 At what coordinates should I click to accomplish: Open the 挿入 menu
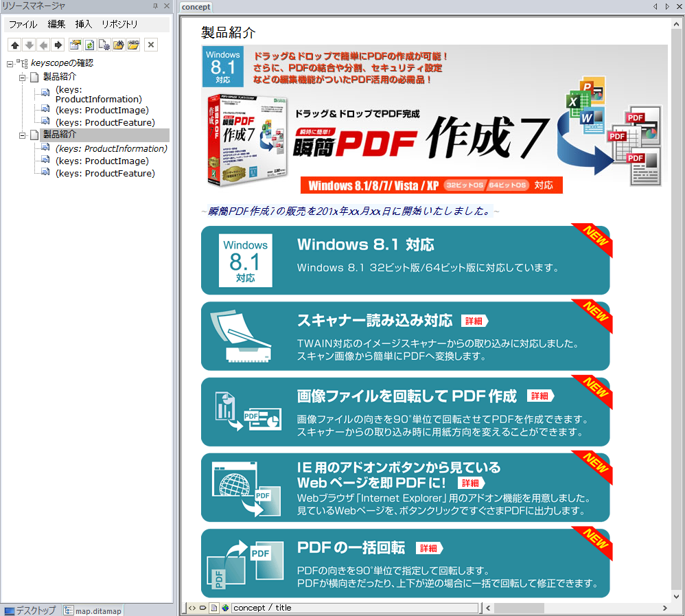tap(84, 25)
